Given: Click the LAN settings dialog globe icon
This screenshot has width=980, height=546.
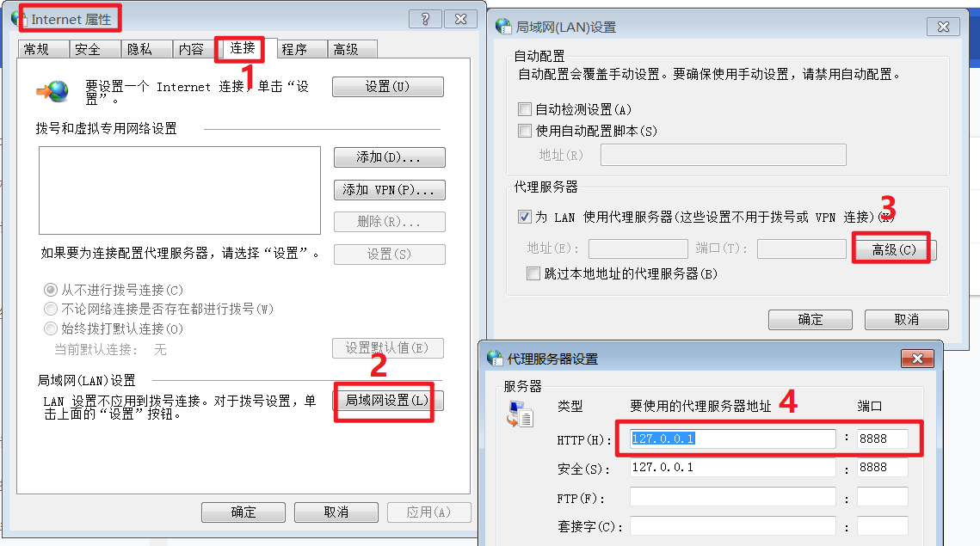Looking at the screenshot, I should coord(503,27).
